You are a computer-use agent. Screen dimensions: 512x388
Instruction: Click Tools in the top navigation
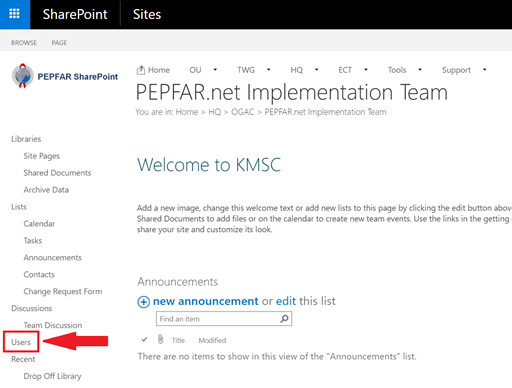(x=397, y=70)
